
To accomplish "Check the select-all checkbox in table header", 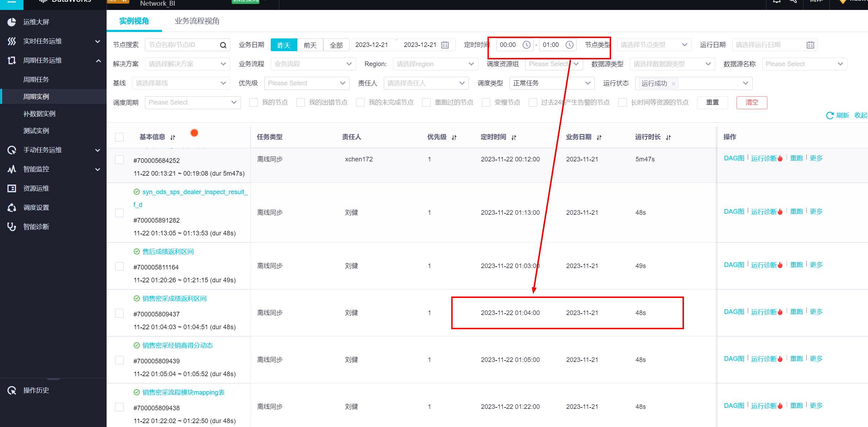I will click(x=119, y=137).
